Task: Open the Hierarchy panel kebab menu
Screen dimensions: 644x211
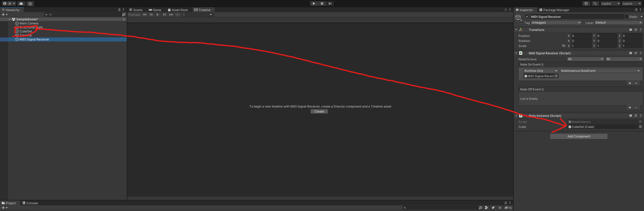Action: tap(124, 10)
